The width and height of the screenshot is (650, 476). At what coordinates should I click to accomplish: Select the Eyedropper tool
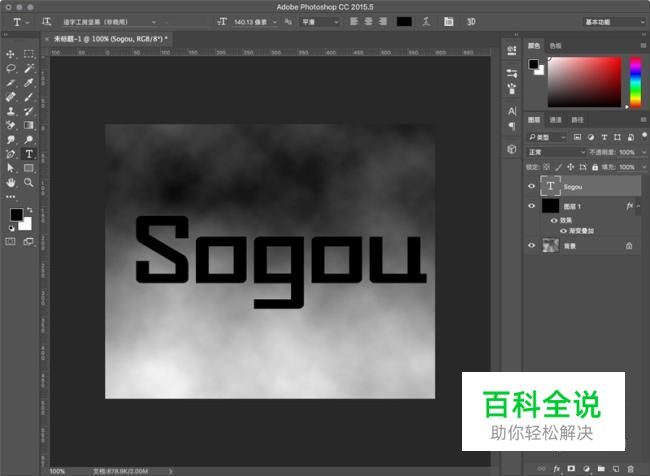click(29, 83)
